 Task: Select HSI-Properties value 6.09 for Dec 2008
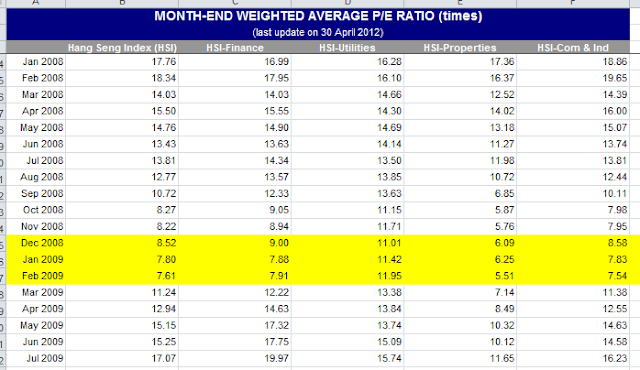(460, 243)
